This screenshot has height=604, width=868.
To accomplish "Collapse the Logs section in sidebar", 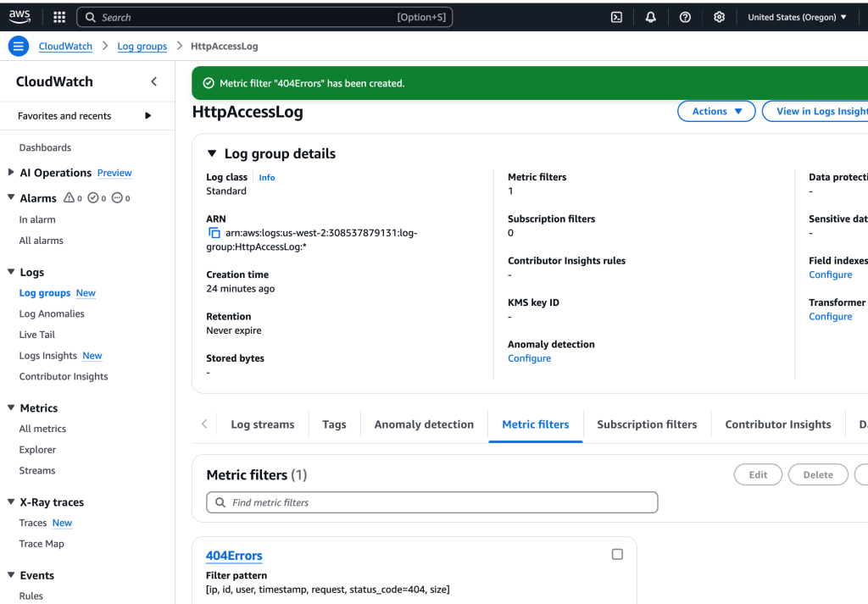I will [11, 273].
